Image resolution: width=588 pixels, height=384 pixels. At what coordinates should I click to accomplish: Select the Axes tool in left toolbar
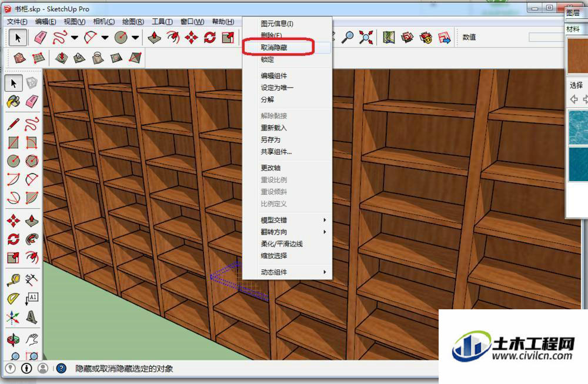click(x=14, y=317)
